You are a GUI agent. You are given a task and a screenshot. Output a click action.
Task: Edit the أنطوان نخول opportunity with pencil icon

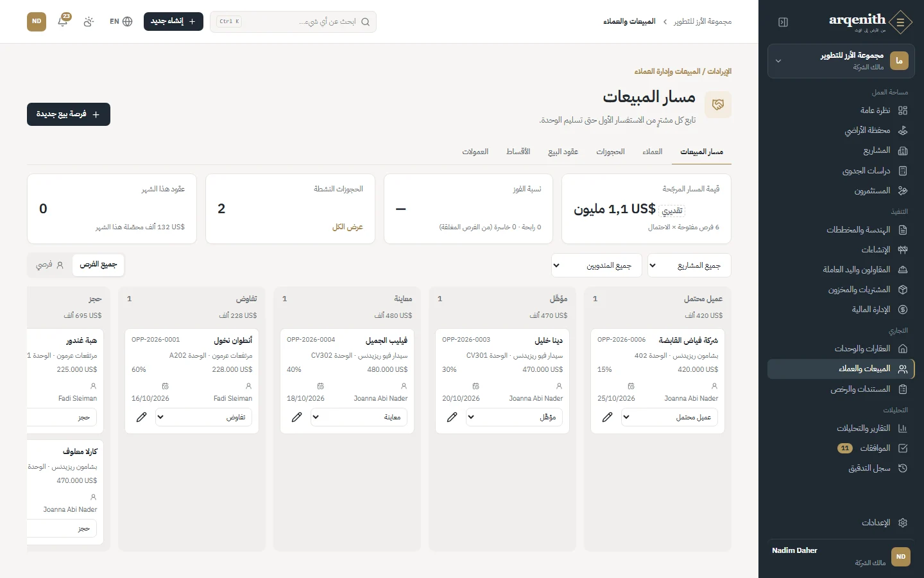coord(142,417)
